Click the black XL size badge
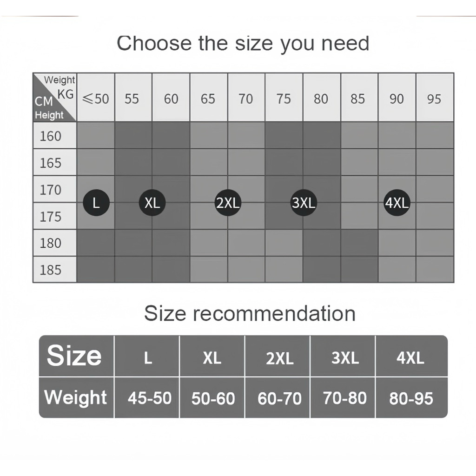This screenshot has width=476, height=476. pos(152,203)
